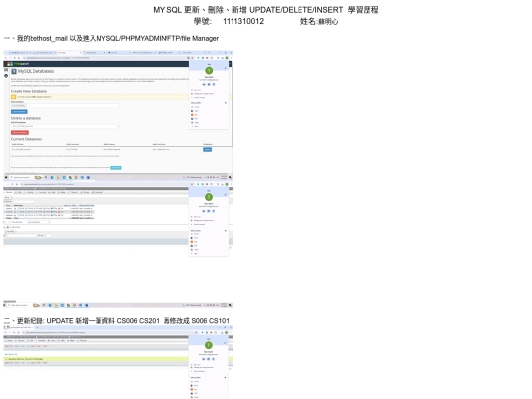
Task: Click the 'Current Databases' section heading
Action: [27, 139]
